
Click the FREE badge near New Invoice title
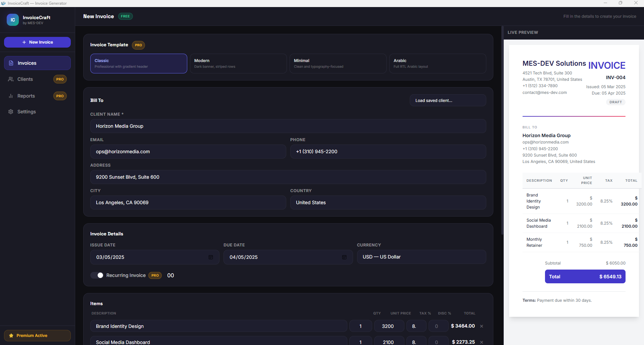(x=125, y=16)
